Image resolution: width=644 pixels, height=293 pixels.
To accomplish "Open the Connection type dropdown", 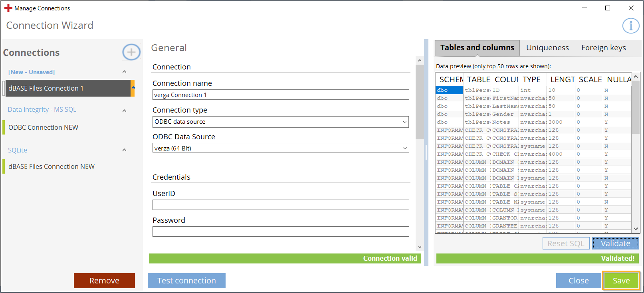I will click(281, 122).
